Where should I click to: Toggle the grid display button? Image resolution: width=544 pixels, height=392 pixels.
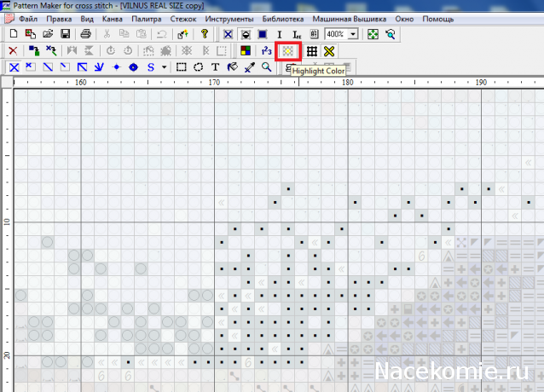[x=312, y=50]
